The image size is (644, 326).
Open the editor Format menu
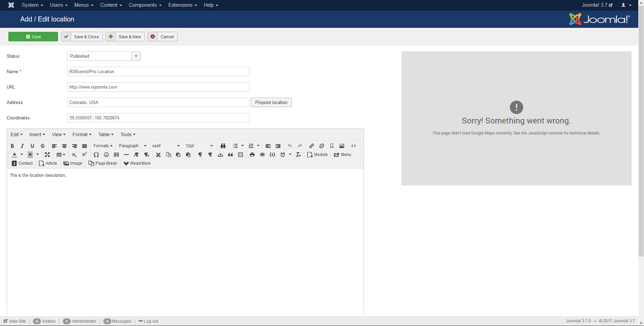[82, 134]
